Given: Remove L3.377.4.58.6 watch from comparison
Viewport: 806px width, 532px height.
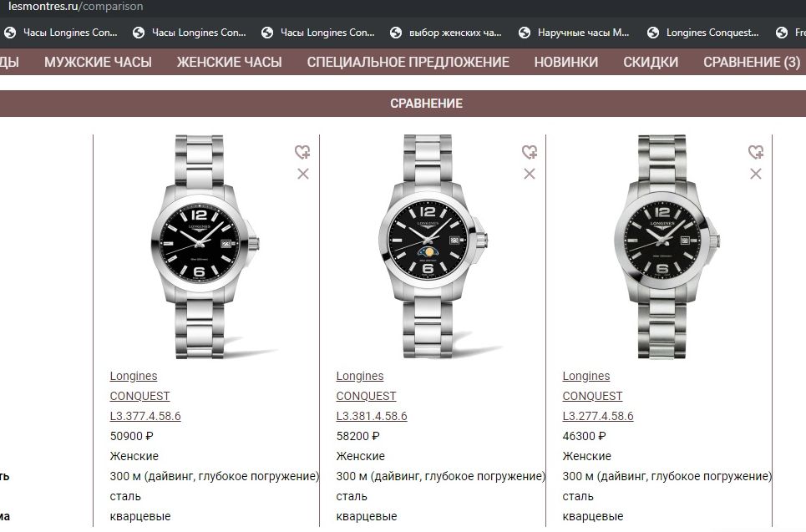Looking at the screenshot, I should point(303,174).
